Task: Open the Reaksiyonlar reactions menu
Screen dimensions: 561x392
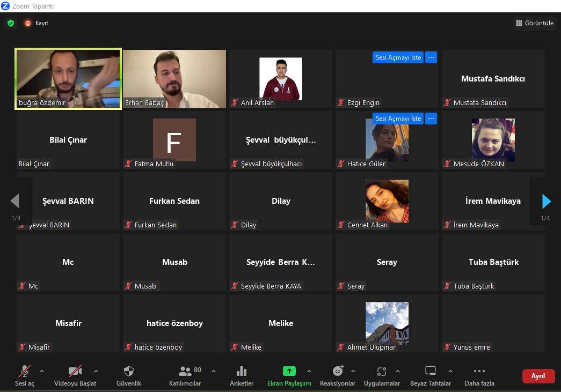Action: 338,375
